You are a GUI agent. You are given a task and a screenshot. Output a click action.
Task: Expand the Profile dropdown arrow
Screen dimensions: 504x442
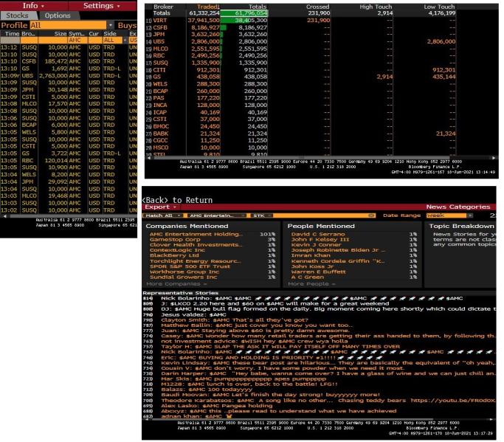(111, 25)
